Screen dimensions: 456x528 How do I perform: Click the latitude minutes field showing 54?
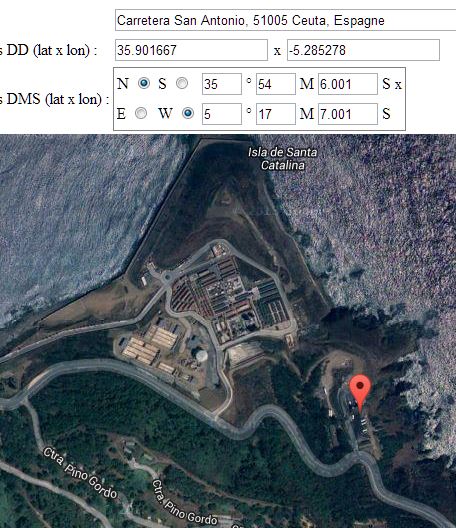[276, 84]
